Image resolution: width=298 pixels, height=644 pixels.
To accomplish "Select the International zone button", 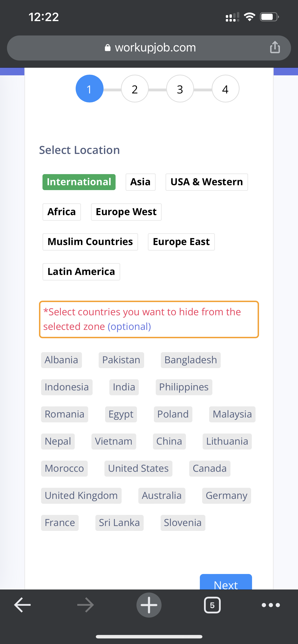I will 79,182.
